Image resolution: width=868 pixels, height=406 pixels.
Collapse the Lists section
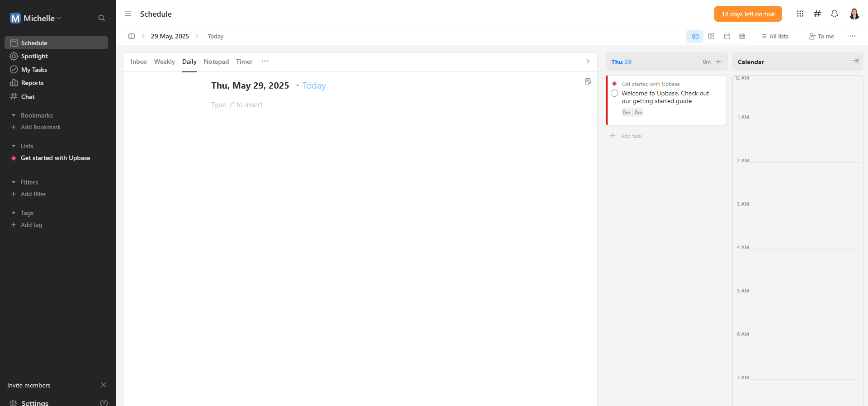tap(14, 146)
